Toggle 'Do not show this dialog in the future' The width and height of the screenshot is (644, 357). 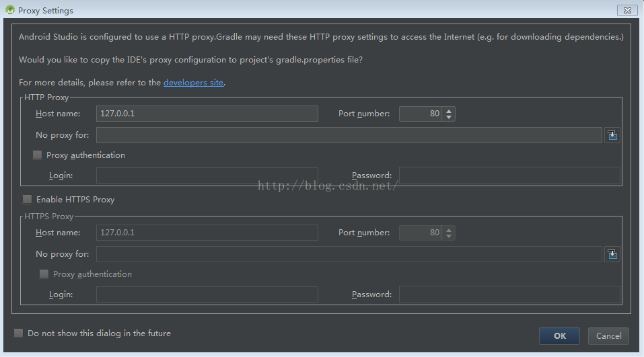[18, 333]
